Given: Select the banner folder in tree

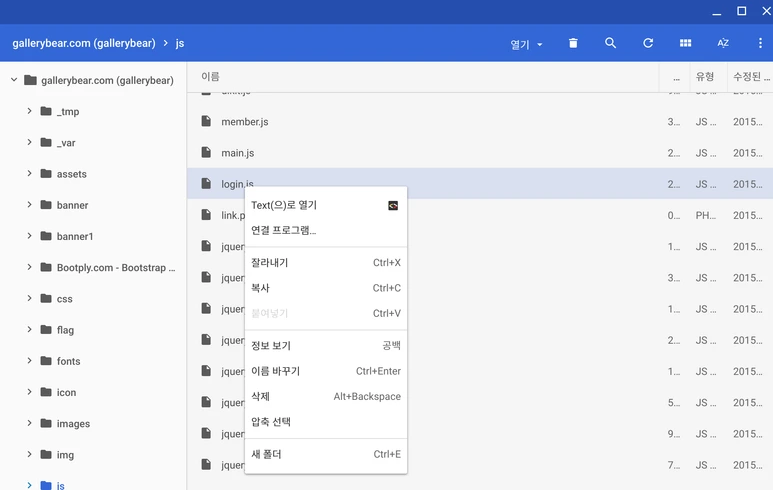Looking at the screenshot, I should click(x=72, y=205).
